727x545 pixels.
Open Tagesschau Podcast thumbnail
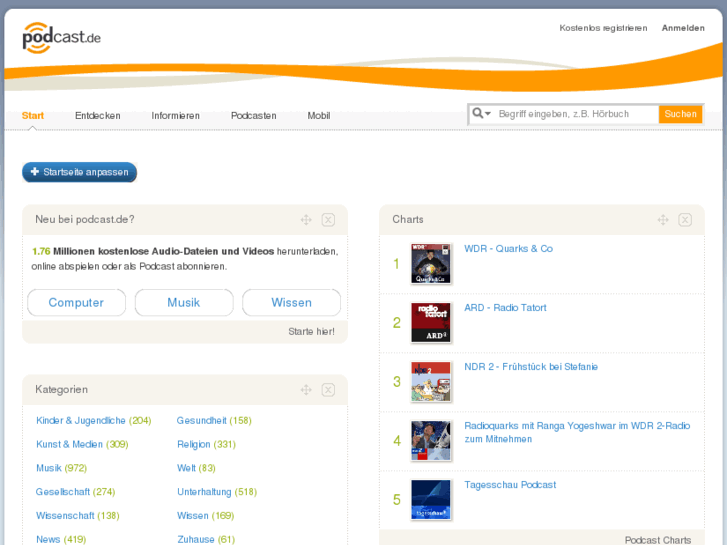click(431, 500)
